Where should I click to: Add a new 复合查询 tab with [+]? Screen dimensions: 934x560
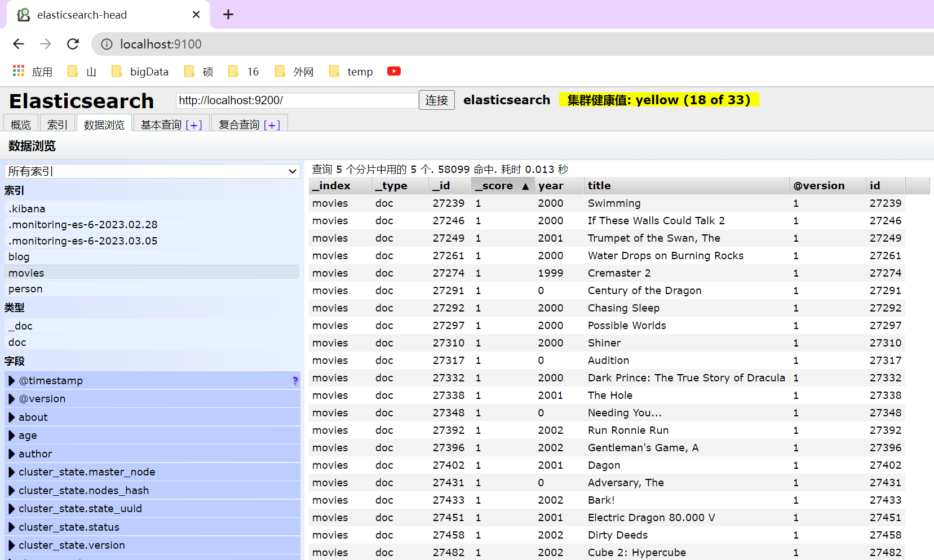click(272, 125)
